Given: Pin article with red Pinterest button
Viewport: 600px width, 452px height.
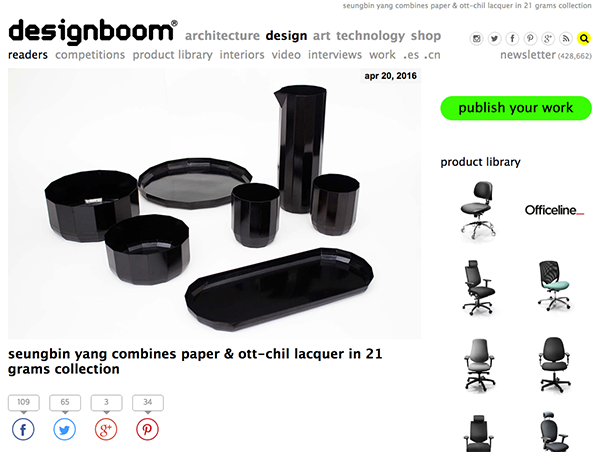Looking at the screenshot, I should pyautogui.click(x=147, y=429).
